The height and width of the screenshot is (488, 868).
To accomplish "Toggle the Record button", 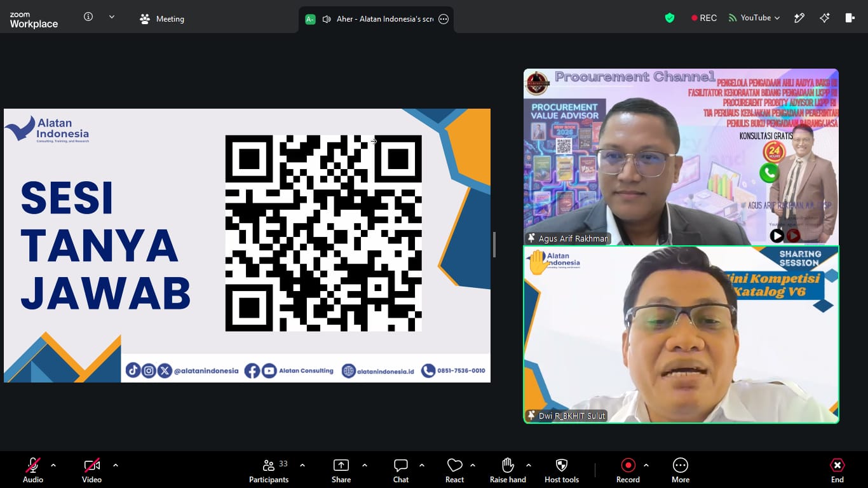I will coord(628,470).
